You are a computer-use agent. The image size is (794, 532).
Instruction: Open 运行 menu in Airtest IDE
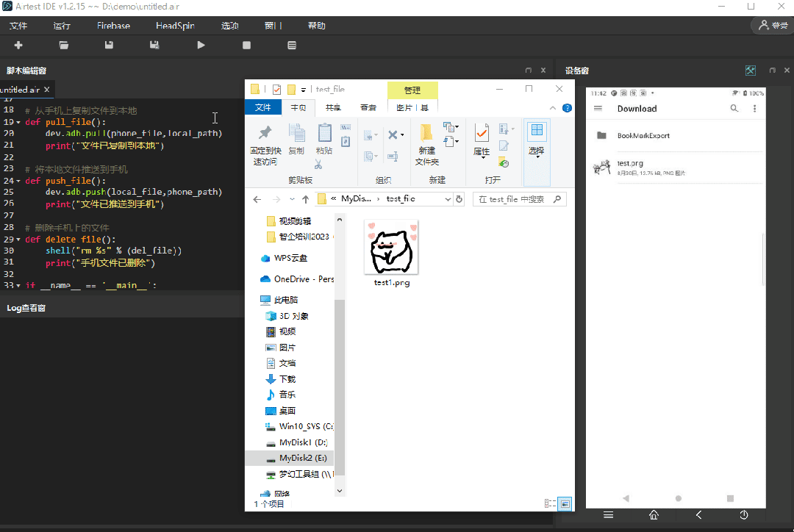tap(62, 26)
